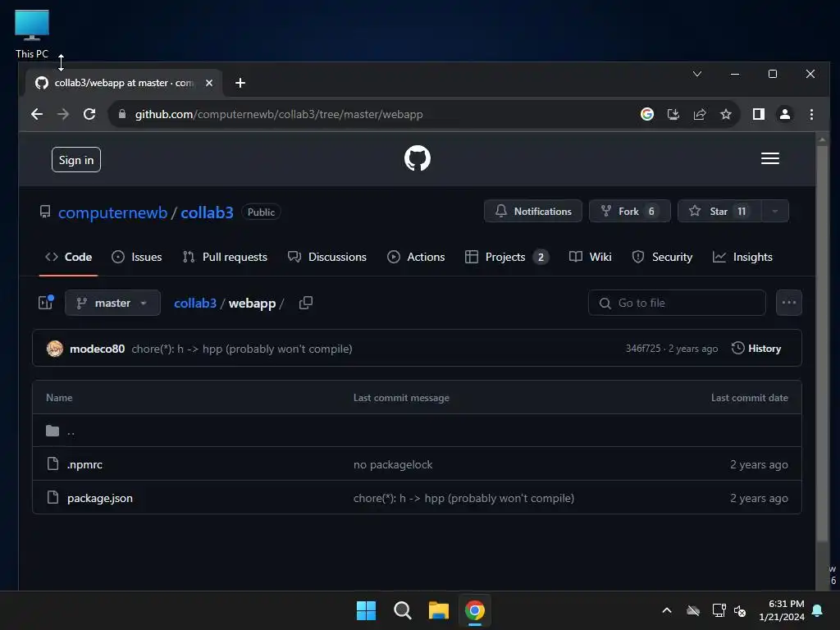Click the OneDrive cloud tray icon
This screenshot has width=840, height=630.
coord(692,610)
